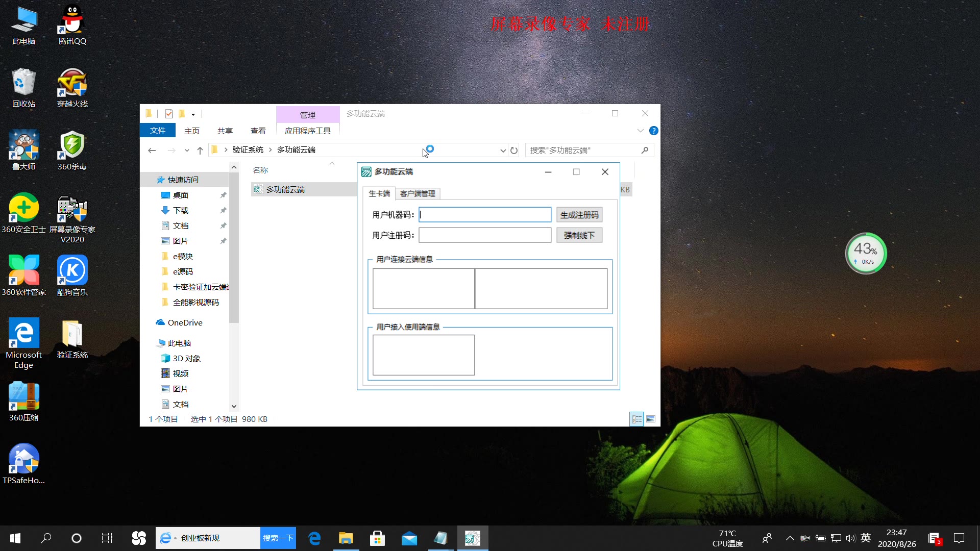
Task: Click the 用户注册码 input field
Action: (484, 235)
